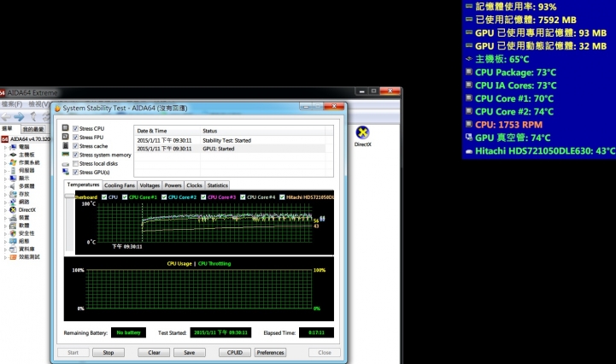This screenshot has height=364, width=616.
Task: Click the server (伺服器) icon in the tree
Action: pos(13,170)
